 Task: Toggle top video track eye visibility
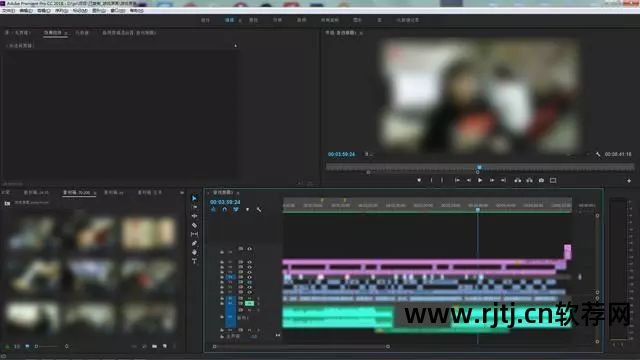point(249,248)
